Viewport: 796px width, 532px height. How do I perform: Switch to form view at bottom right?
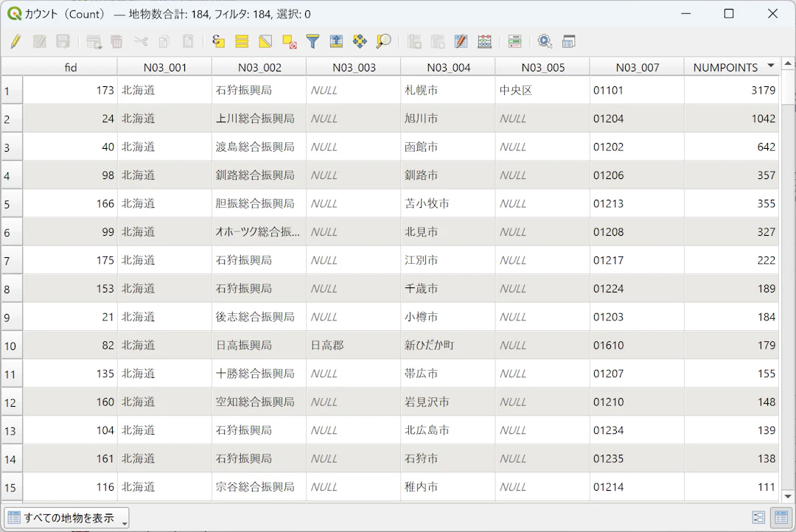click(758, 517)
